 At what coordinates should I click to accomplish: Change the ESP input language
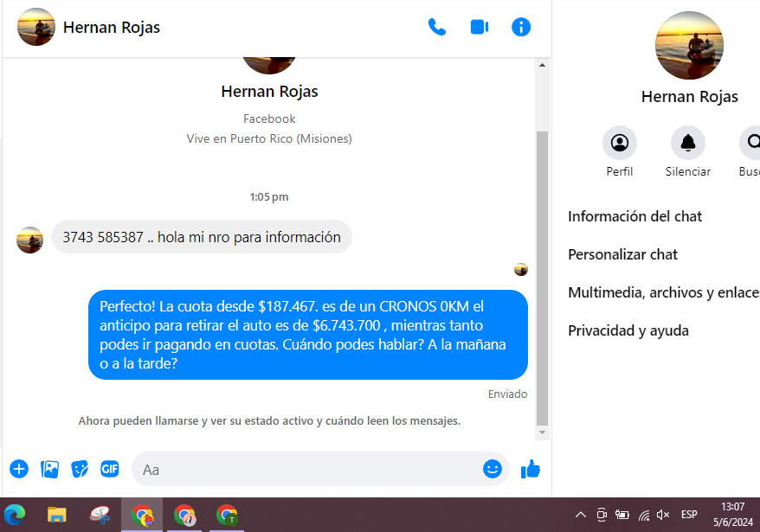coord(689,515)
